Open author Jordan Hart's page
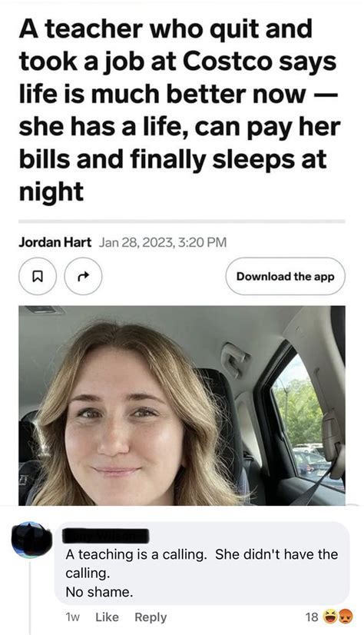The width and height of the screenshot is (364, 635). [x=55, y=242]
